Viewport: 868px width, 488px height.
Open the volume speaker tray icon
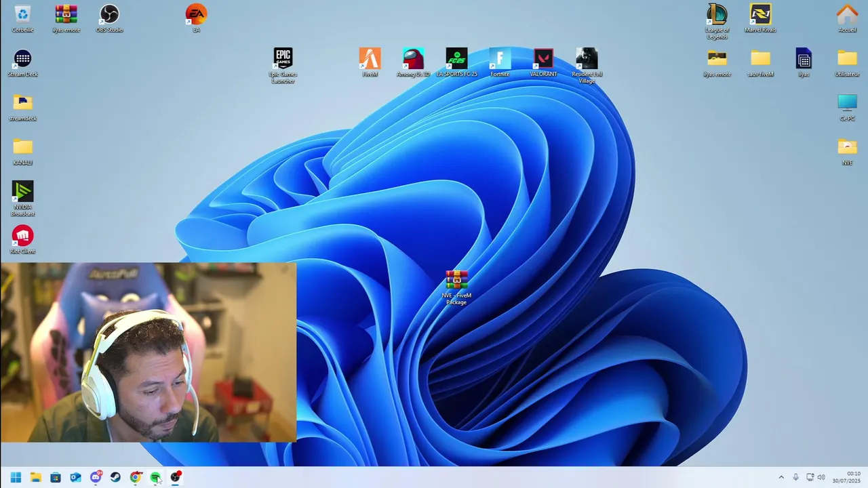[821, 477]
